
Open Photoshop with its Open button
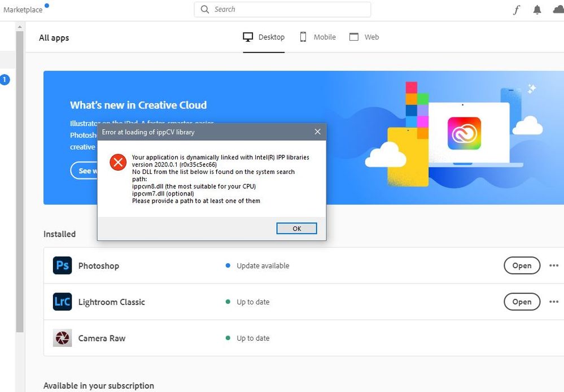click(x=522, y=265)
